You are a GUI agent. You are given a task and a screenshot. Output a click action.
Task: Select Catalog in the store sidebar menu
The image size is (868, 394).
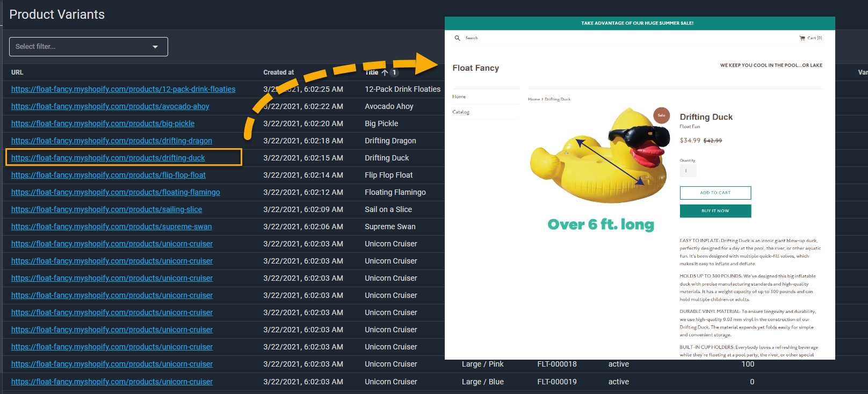point(461,112)
